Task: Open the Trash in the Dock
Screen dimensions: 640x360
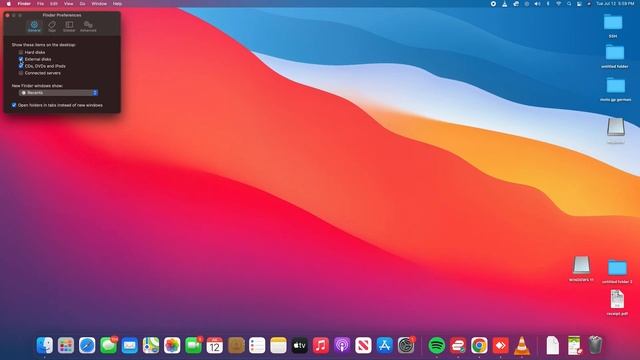Action: click(596, 345)
